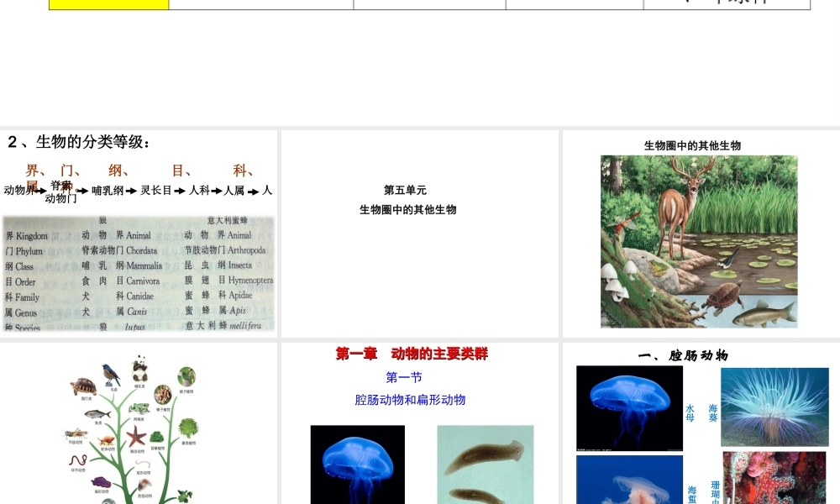840x504 pixels.
Task: Click the jellyfish photo under 腔肠动物和扁形动物
Action: coord(357,465)
